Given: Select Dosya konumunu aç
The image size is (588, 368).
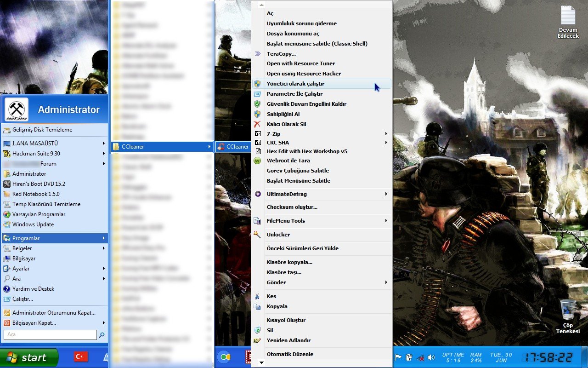Looking at the screenshot, I should (322, 34).
